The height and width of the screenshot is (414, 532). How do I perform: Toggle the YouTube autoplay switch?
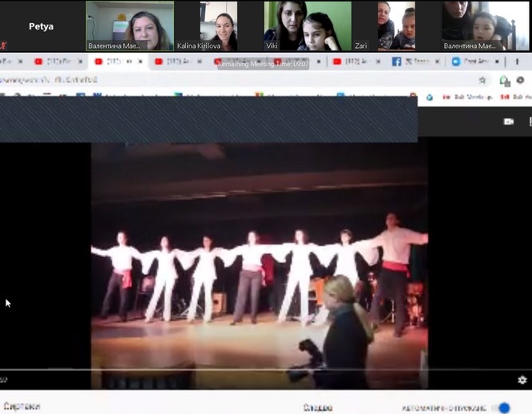click(502, 408)
